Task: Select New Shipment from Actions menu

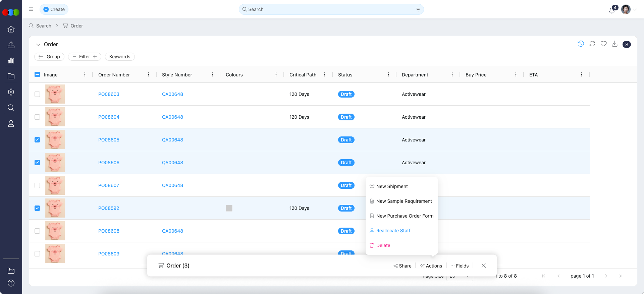Action: (x=392, y=186)
